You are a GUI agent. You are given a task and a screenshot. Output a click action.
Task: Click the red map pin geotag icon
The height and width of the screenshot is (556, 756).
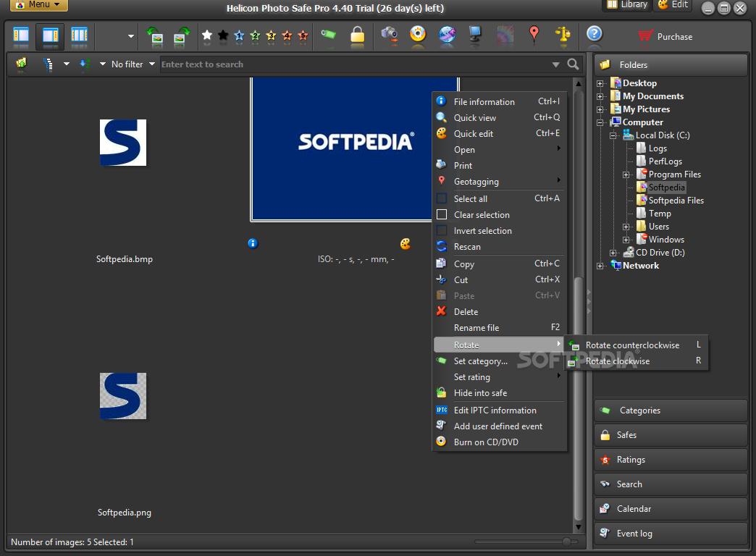(534, 35)
